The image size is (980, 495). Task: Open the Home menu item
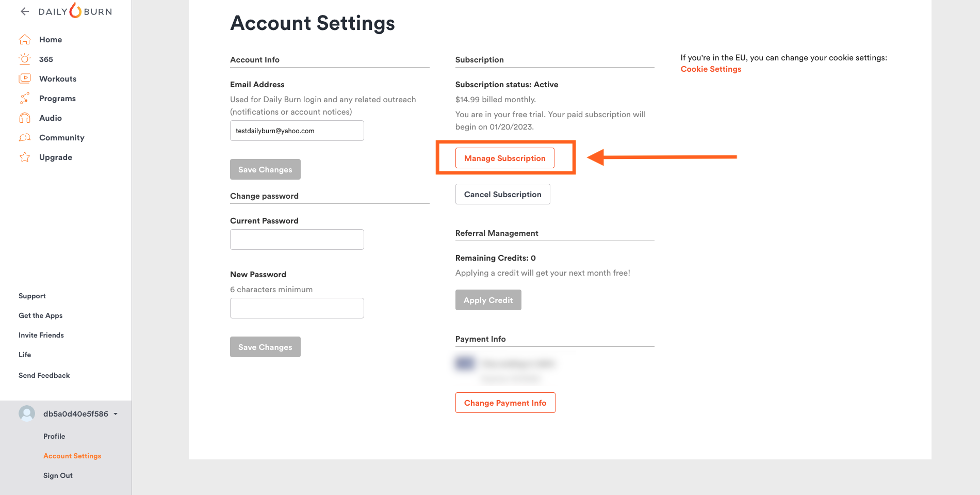51,40
